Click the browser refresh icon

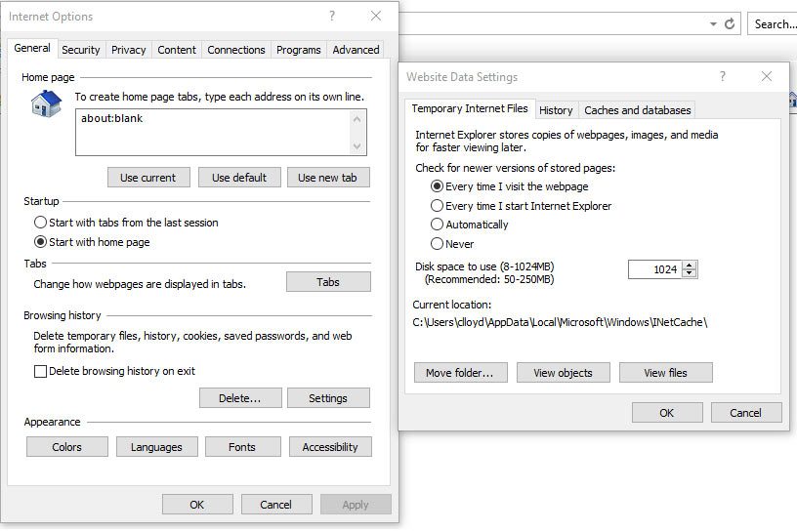click(x=730, y=23)
